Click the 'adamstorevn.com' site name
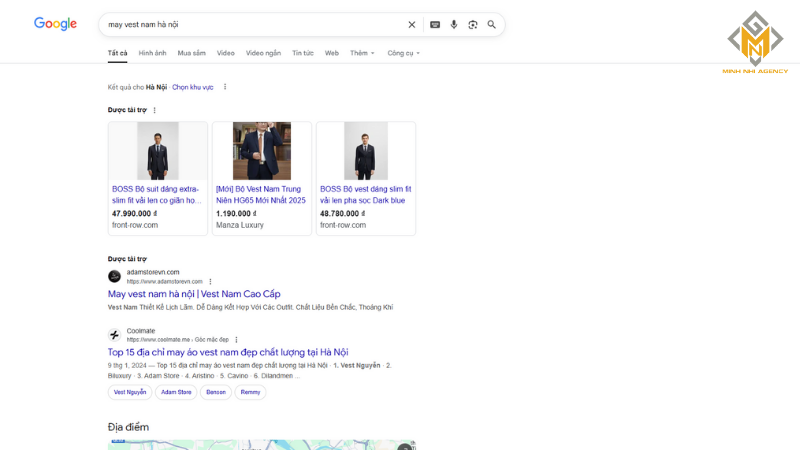 coord(153,272)
